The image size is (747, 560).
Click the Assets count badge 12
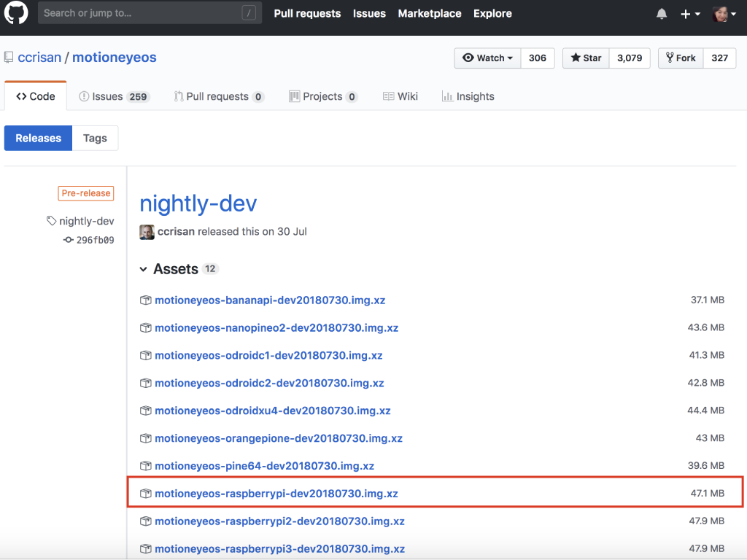pos(210,269)
